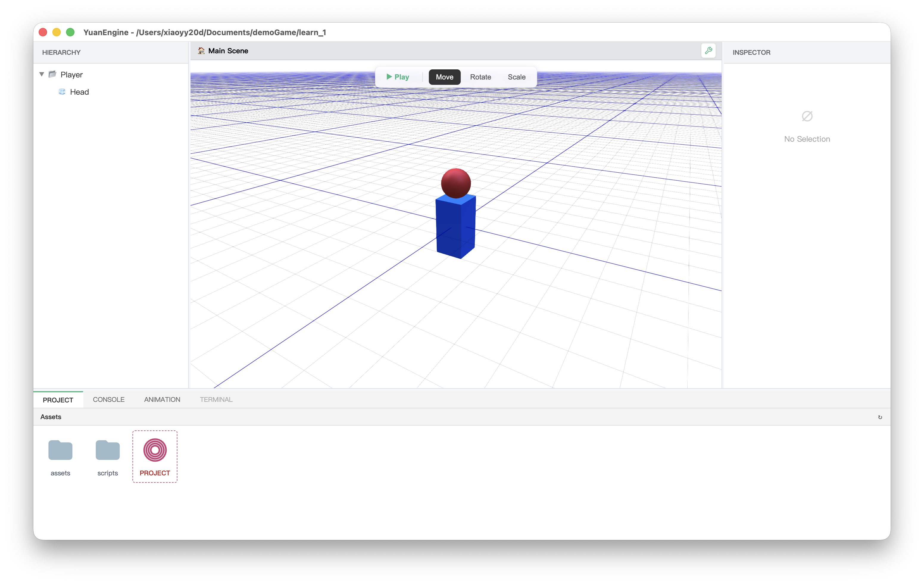Switch to Rotate transform mode
Image resolution: width=924 pixels, height=584 pixels.
point(480,77)
